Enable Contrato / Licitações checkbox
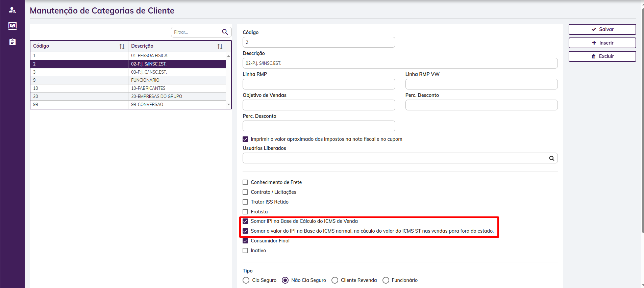Image resolution: width=644 pixels, height=288 pixels. [x=245, y=192]
